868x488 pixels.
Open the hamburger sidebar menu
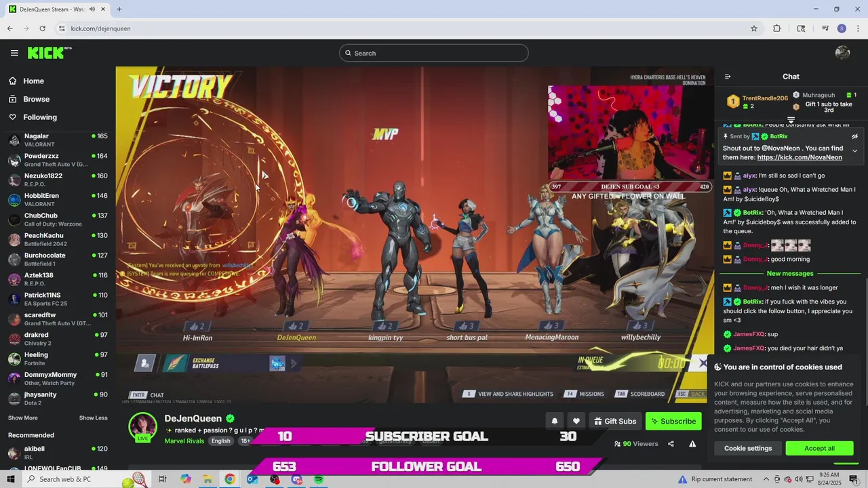pos(14,53)
